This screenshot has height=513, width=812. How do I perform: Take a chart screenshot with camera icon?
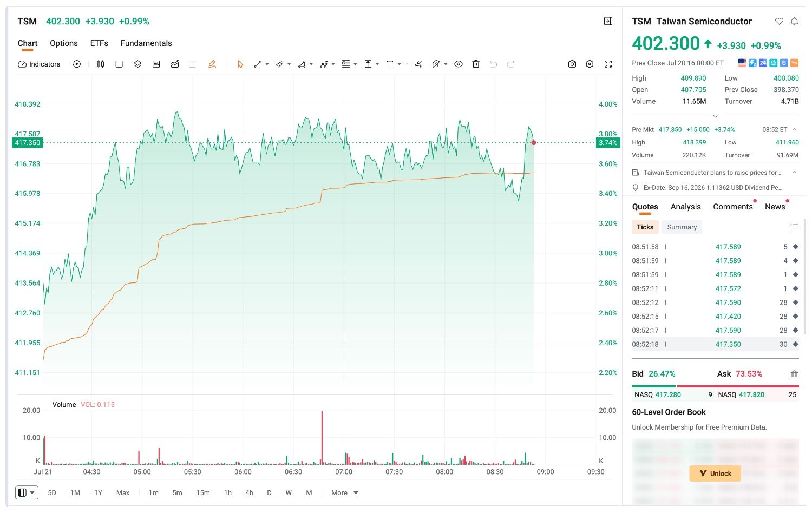572,64
